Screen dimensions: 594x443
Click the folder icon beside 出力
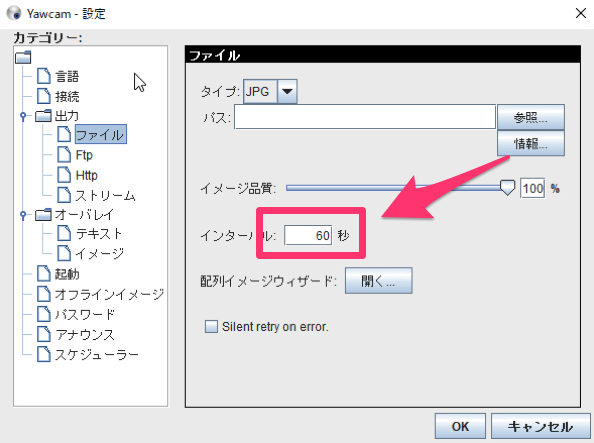43,115
